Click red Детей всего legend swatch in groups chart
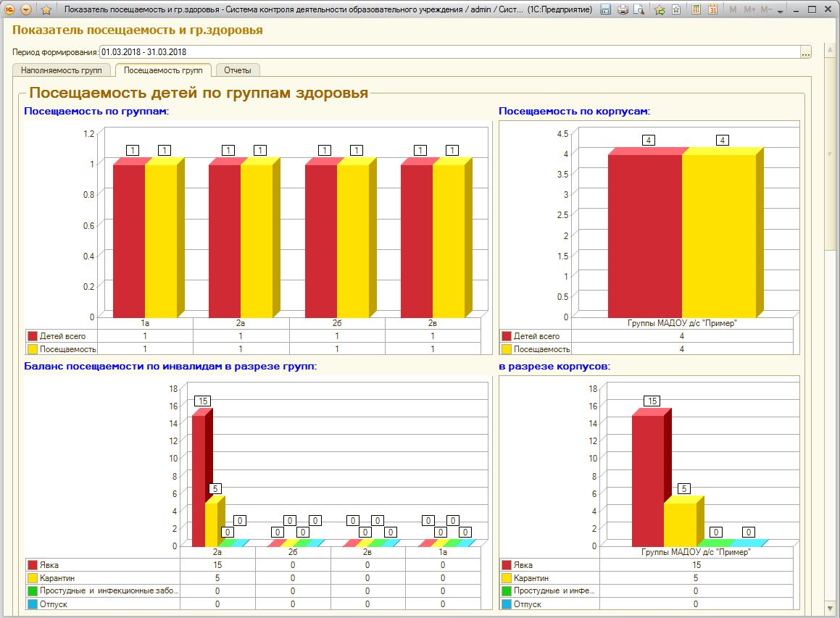840x618 pixels. click(x=33, y=336)
